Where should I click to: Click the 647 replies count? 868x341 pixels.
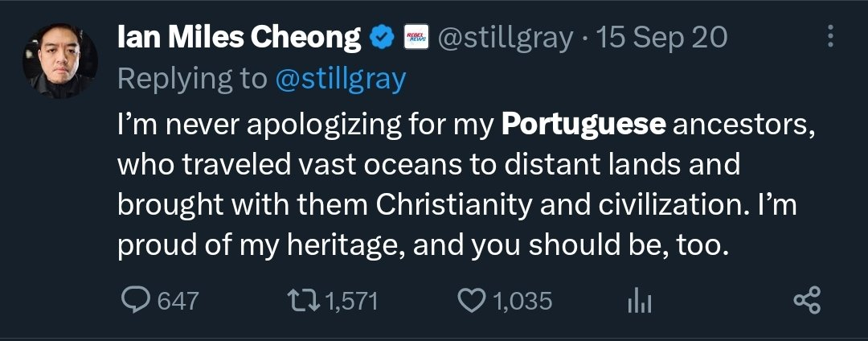[x=178, y=302]
